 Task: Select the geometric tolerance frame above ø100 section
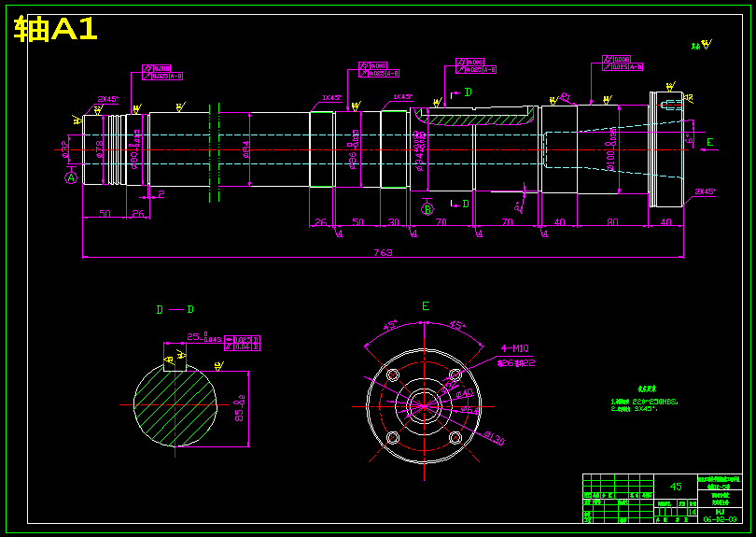623,64
